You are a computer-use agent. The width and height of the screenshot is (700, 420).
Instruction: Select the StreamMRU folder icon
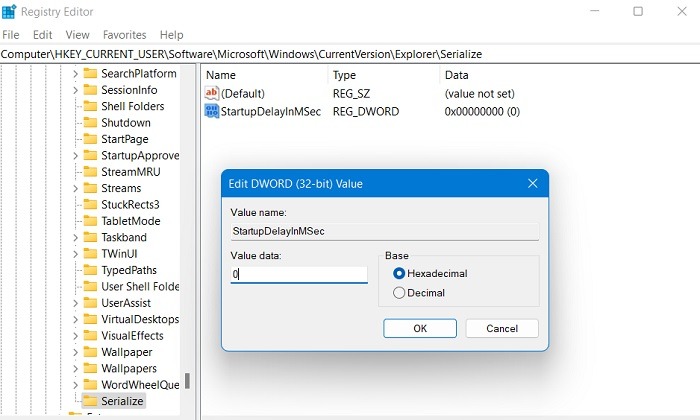coord(90,171)
